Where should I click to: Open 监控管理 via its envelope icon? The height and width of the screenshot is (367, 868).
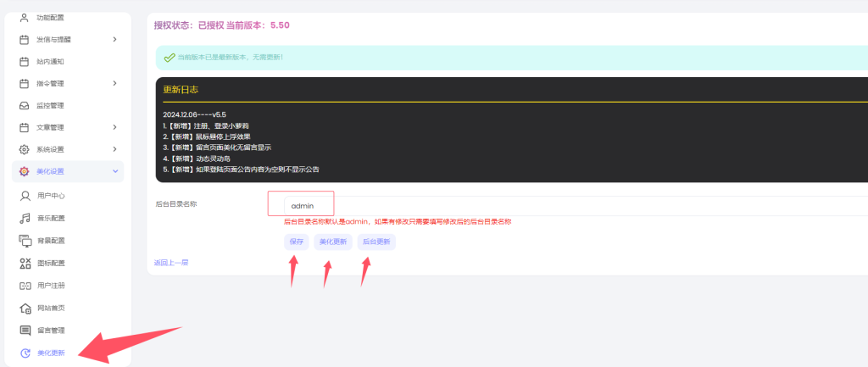[25, 105]
